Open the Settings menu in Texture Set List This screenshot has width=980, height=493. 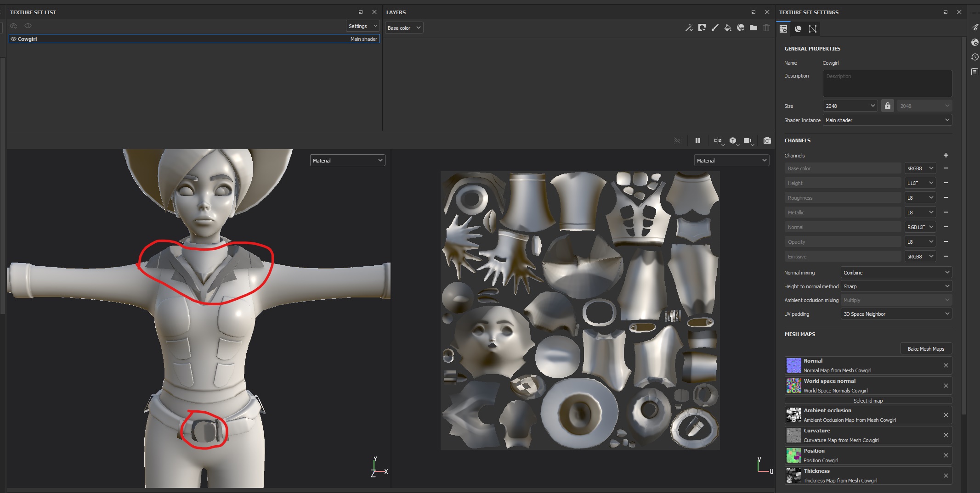coord(362,26)
